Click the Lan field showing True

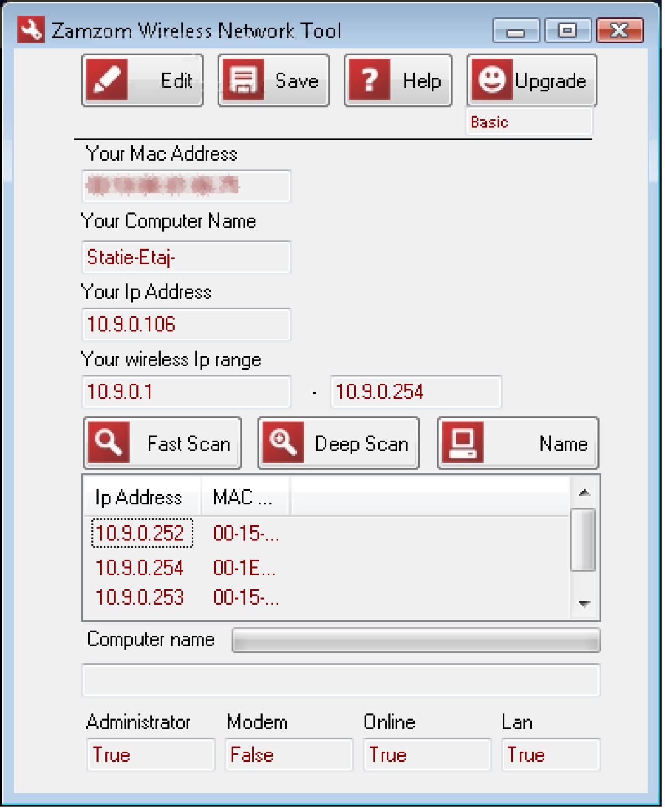pyautogui.click(x=551, y=754)
